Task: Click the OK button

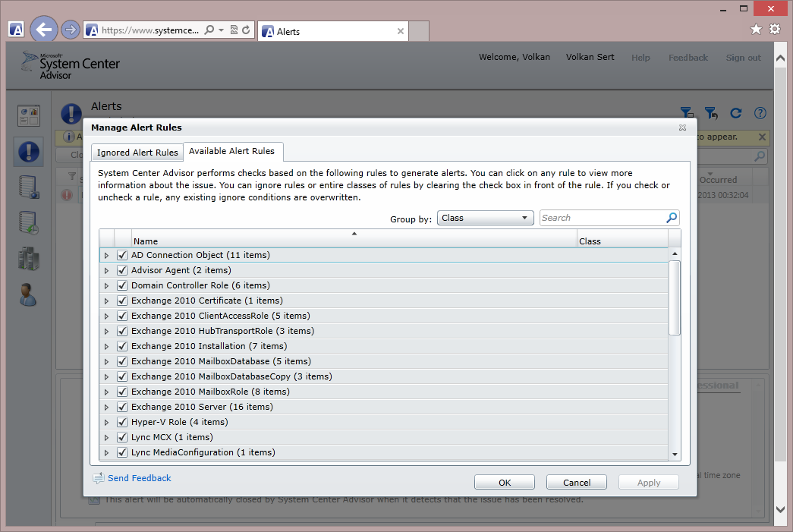Action: click(x=505, y=483)
